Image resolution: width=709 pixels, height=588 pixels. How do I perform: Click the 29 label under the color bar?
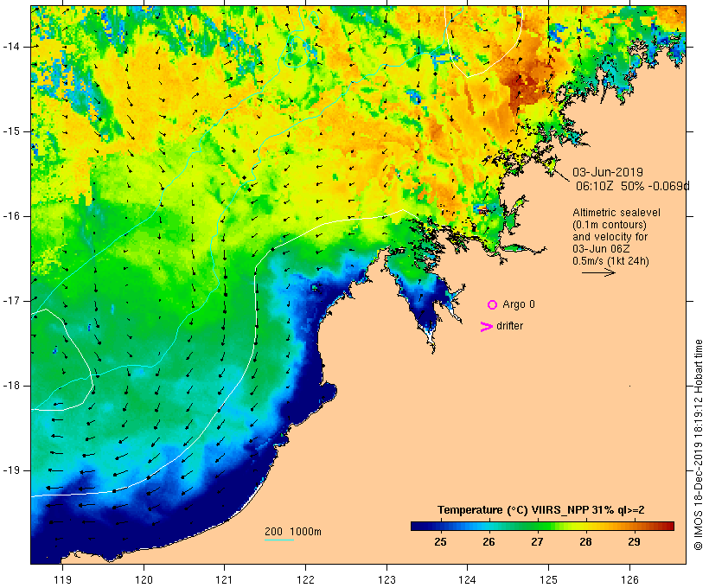(634, 541)
